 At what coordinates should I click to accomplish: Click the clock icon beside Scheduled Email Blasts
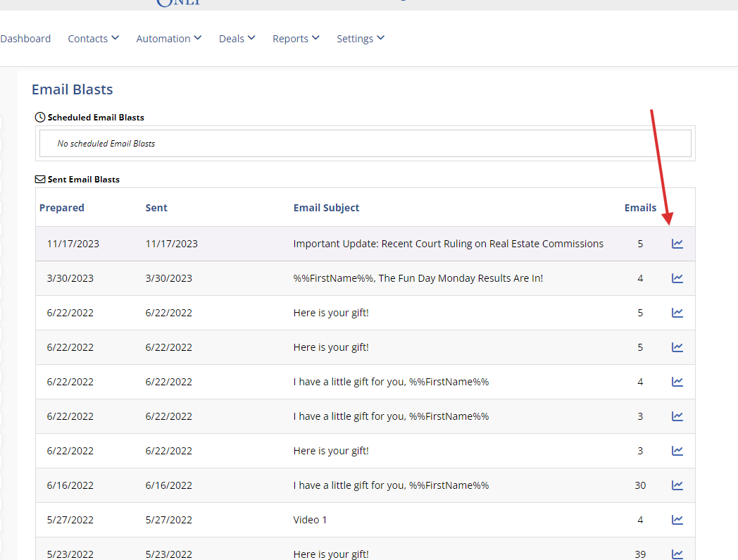tap(40, 117)
